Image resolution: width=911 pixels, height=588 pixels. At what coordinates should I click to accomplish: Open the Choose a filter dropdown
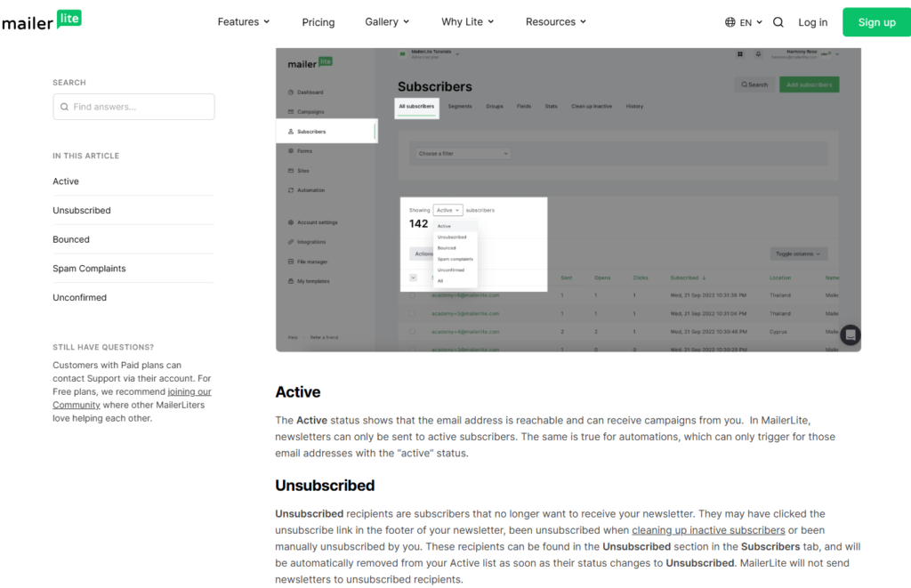(463, 154)
